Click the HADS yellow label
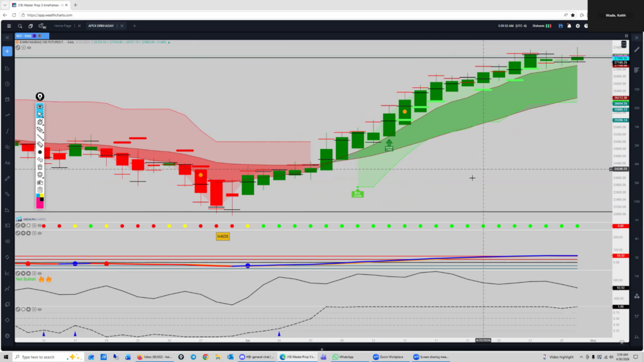 (223, 236)
